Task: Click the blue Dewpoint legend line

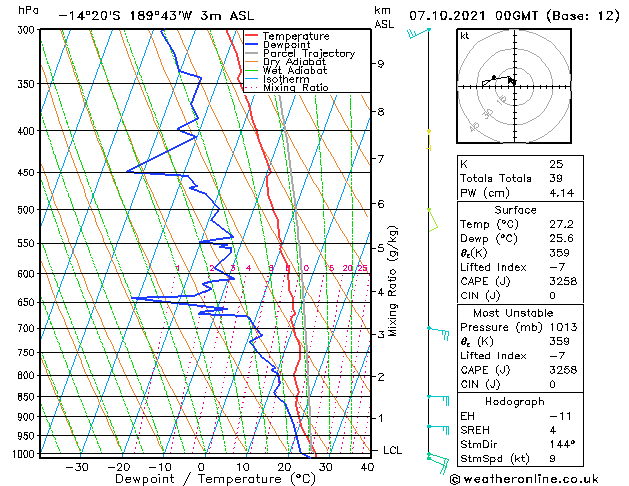Action: 252,45
